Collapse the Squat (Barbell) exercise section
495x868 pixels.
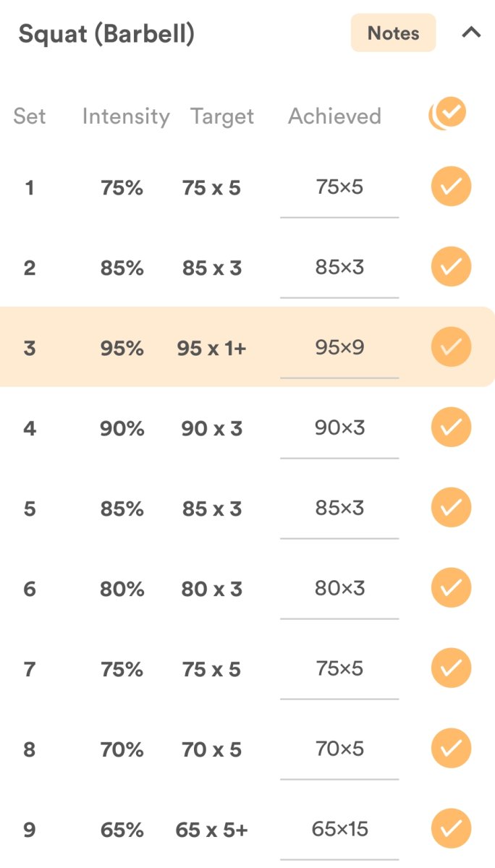(471, 33)
